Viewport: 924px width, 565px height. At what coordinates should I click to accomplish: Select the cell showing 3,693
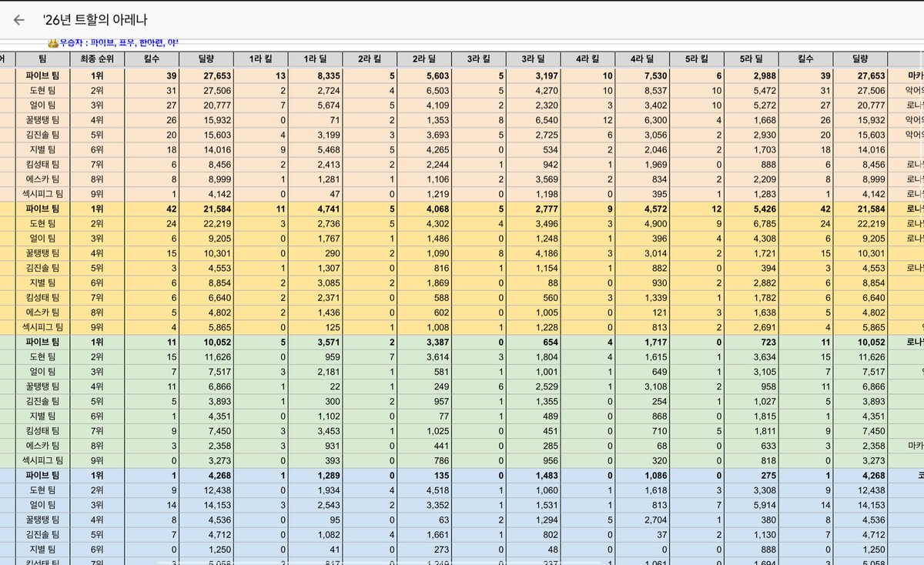pos(425,135)
